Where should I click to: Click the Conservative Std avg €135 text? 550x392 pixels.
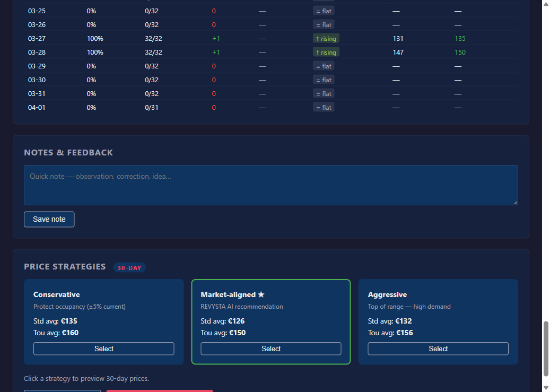55,321
